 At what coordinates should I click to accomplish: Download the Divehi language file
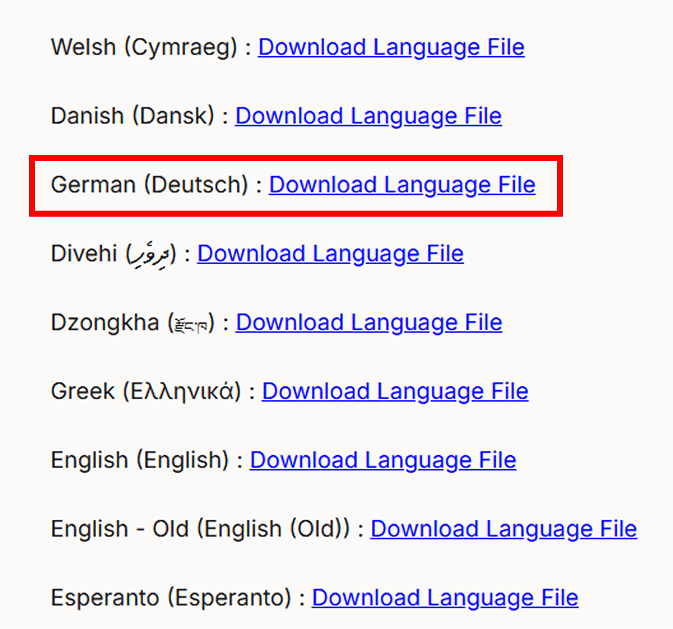330,254
